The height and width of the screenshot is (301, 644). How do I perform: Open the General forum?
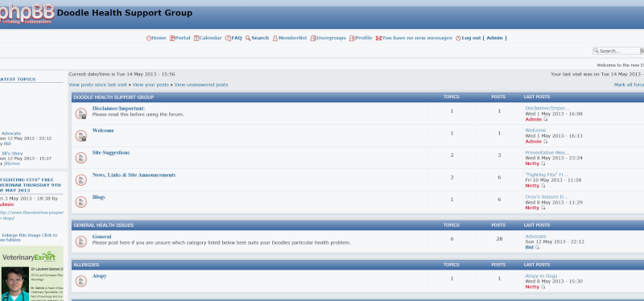pyautogui.click(x=102, y=237)
